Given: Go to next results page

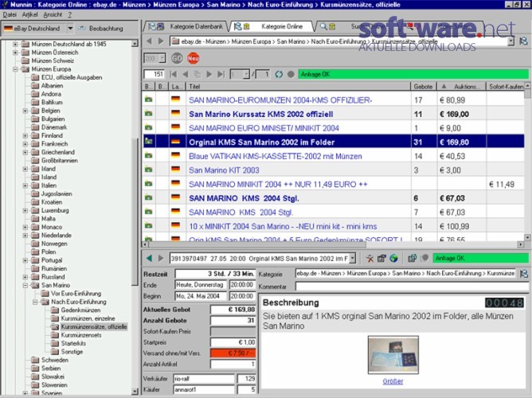Looking at the screenshot, I should pyautogui.click(x=209, y=74).
